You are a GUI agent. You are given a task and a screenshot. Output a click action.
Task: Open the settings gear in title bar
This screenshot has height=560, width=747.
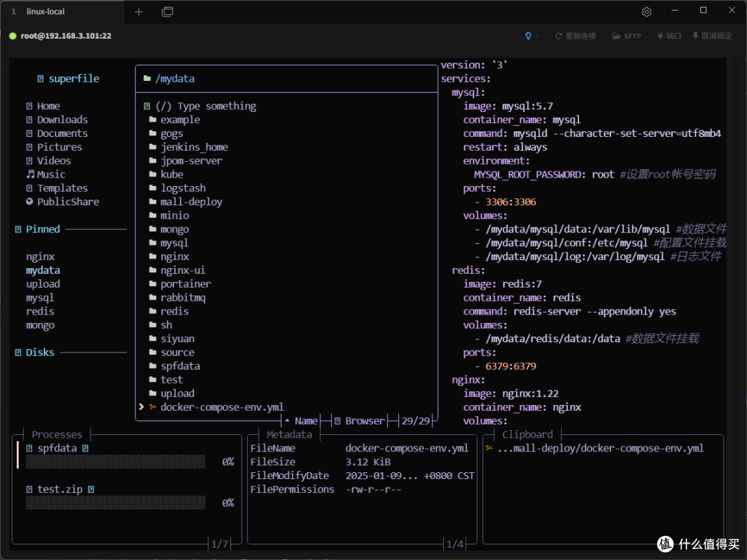point(647,12)
